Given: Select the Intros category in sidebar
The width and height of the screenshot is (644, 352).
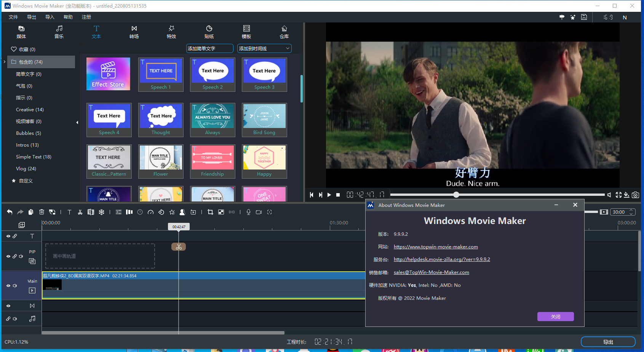Looking at the screenshot, I should [27, 145].
